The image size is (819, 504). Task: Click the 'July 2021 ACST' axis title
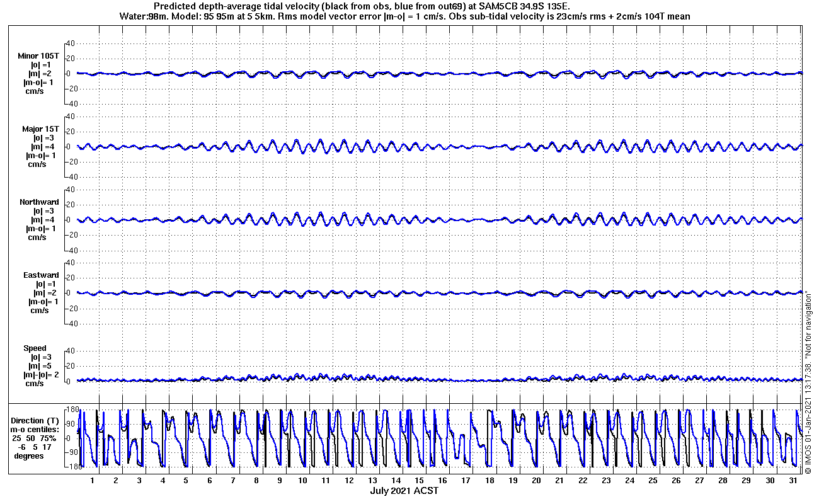point(404,491)
